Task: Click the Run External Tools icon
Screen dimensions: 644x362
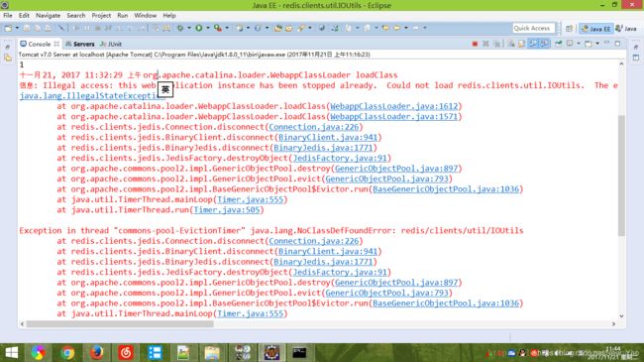Action: pyautogui.click(x=218, y=28)
